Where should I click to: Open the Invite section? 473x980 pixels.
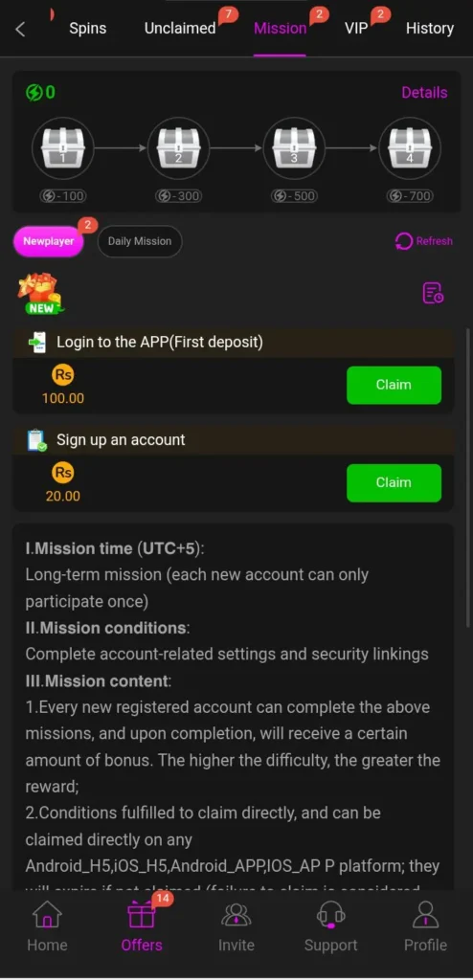236,926
